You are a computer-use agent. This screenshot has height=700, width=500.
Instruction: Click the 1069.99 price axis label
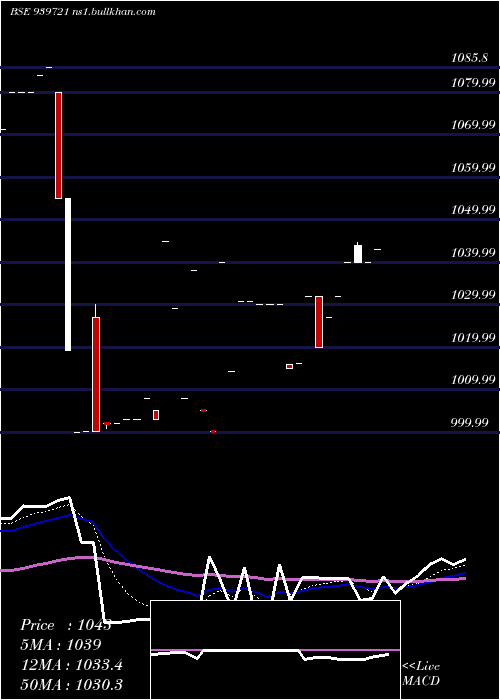pyautogui.click(x=473, y=125)
